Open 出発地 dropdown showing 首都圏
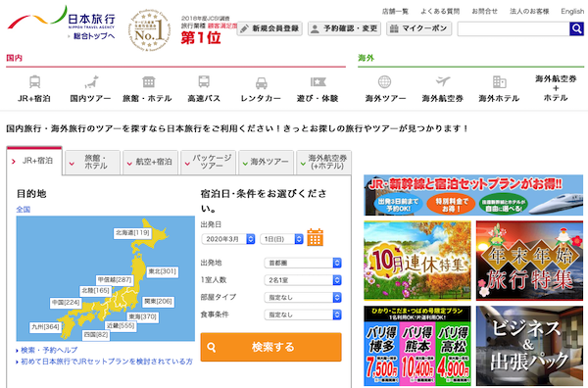 point(303,264)
